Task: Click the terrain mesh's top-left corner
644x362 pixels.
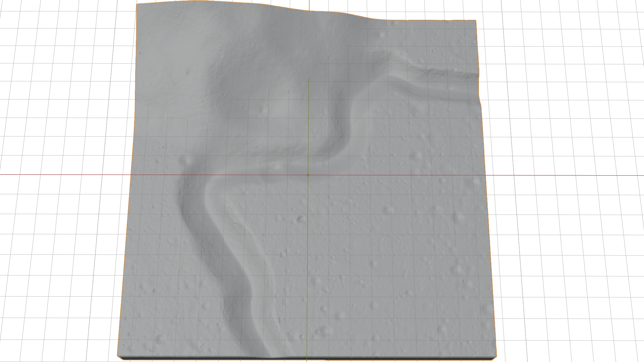Action: pyautogui.click(x=137, y=4)
